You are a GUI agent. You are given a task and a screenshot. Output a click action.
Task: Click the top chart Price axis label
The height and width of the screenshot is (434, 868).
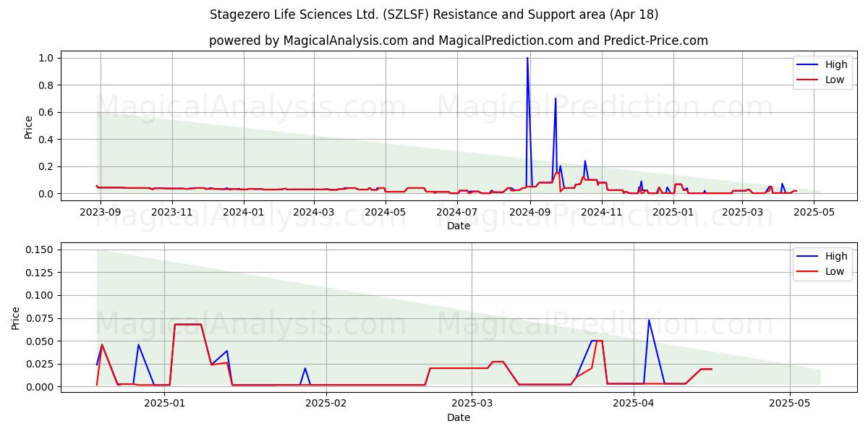[x=28, y=126]
